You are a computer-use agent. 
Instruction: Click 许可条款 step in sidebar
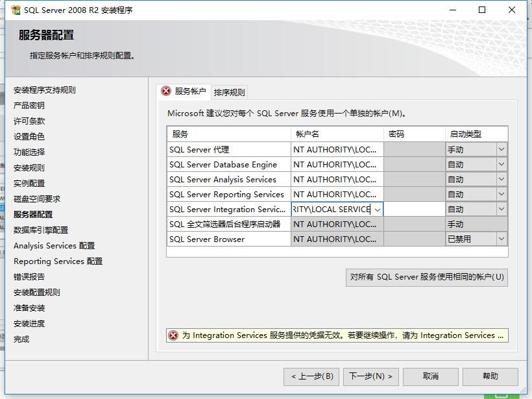click(x=29, y=121)
